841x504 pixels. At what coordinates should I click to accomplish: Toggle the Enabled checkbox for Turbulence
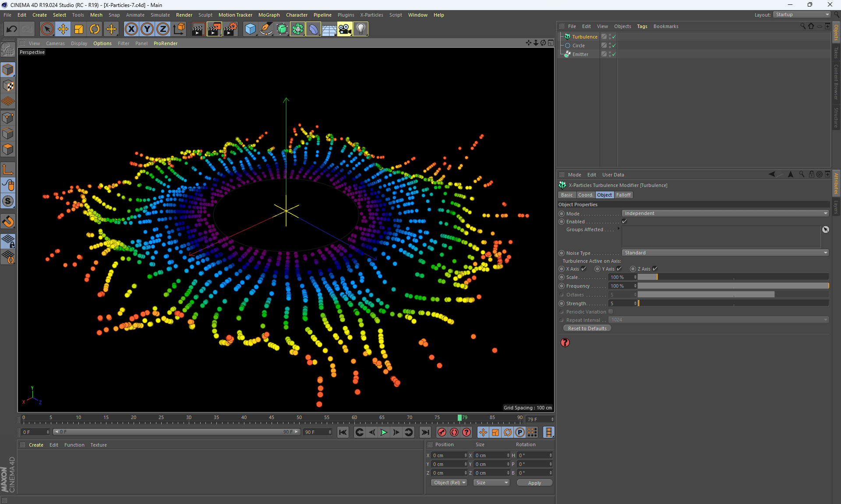(625, 222)
